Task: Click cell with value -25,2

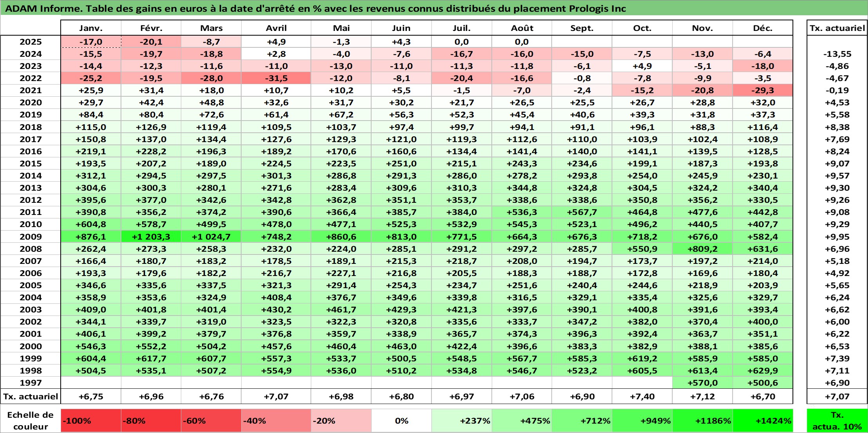Action: [91, 78]
